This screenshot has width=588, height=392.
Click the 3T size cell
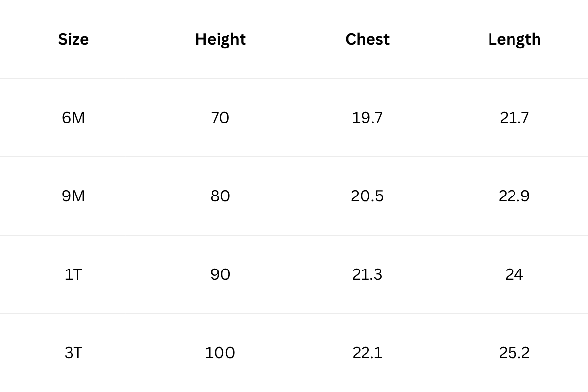pyautogui.click(x=73, y=353)
